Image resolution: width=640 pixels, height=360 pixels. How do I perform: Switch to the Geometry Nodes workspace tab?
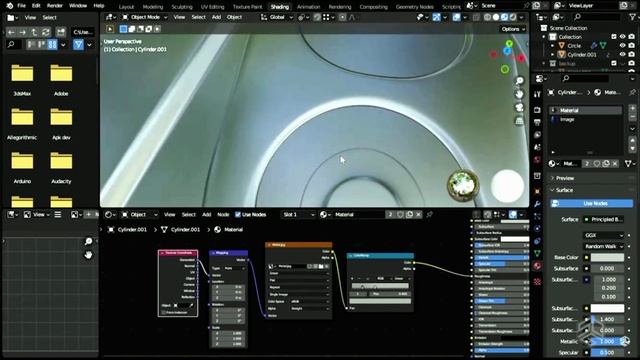414,7
